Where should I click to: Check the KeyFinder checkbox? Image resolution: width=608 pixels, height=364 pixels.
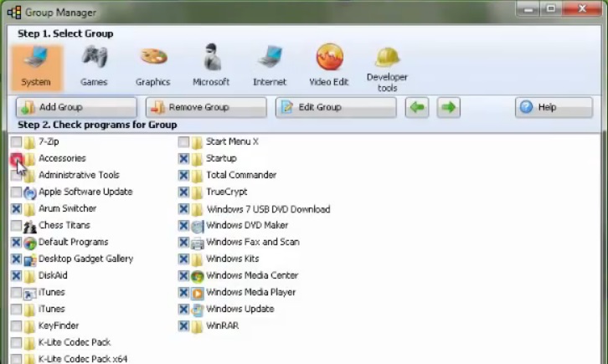16,326
